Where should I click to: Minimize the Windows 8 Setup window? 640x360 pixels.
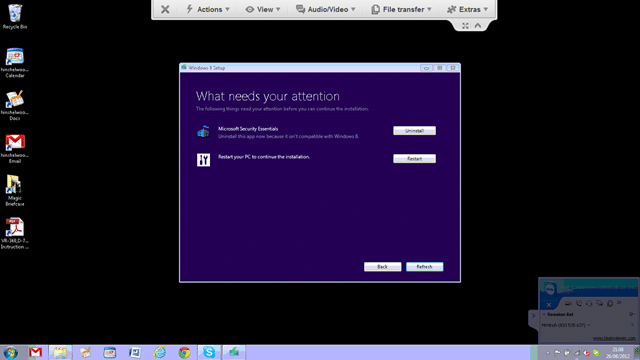click(426, 68)
